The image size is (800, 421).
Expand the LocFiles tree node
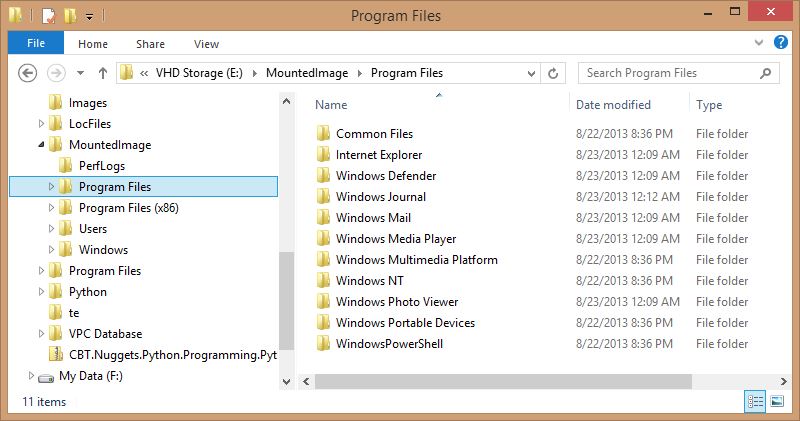click(41, 123)
